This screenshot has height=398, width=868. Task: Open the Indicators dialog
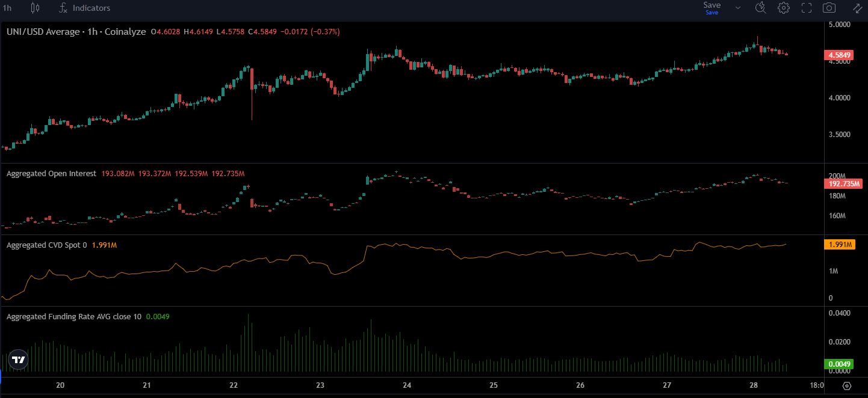pyautogui.click(x=85, y=8)
